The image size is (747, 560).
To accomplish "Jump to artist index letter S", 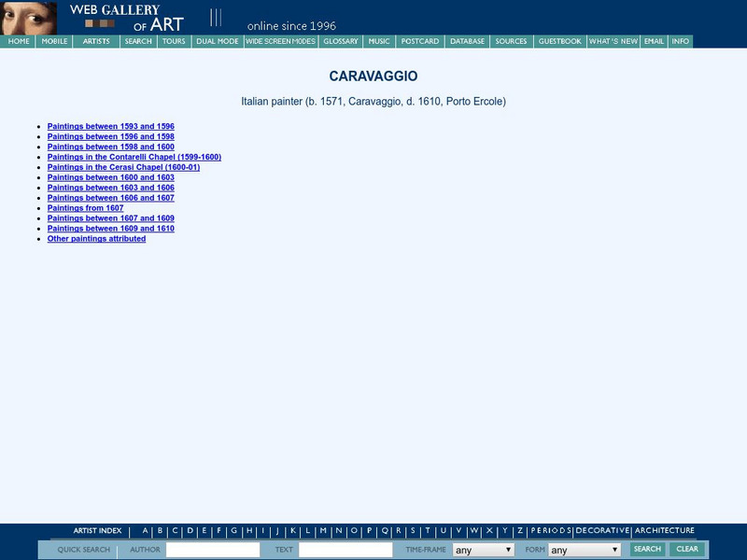I will 413,530.
